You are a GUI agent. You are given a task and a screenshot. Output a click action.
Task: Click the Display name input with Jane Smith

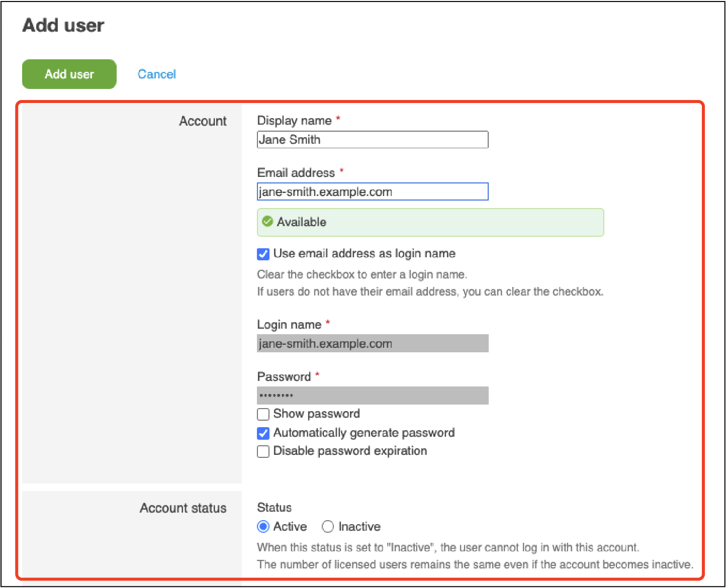(372, 140)
